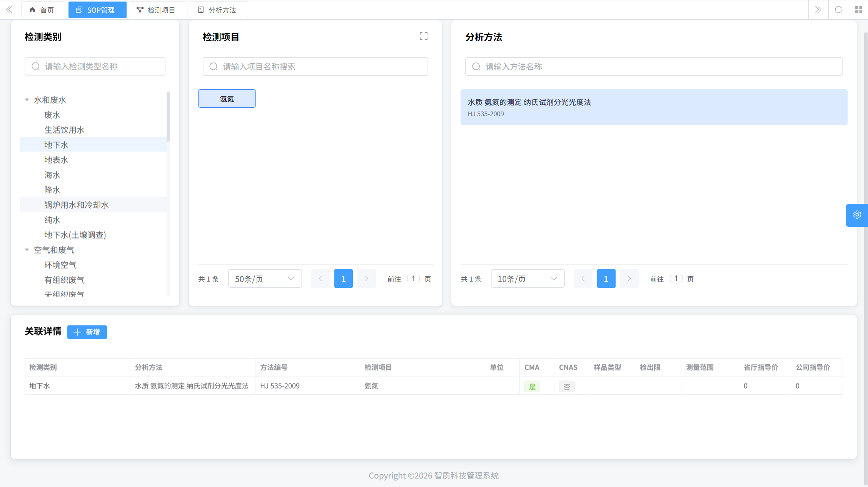Open the 10条/页 dropdown in 分析方法 panel
This screenshot has height=487, width=868.
(527, 279)
